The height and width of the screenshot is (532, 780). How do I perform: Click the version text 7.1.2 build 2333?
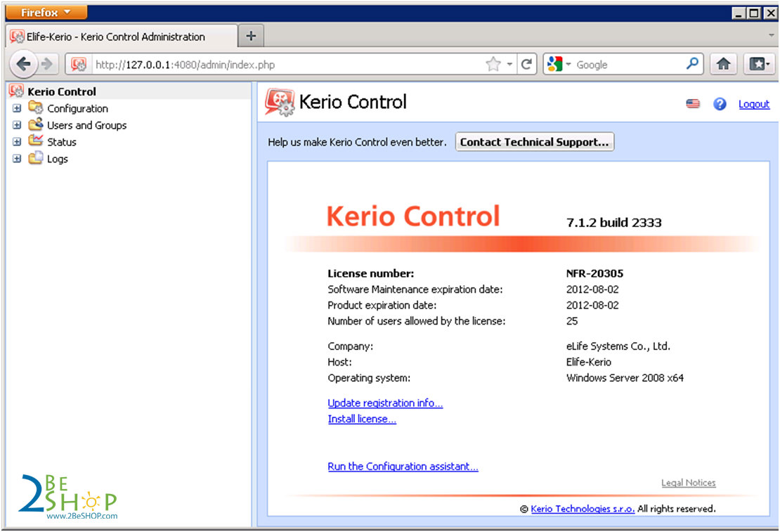(614, 223)
